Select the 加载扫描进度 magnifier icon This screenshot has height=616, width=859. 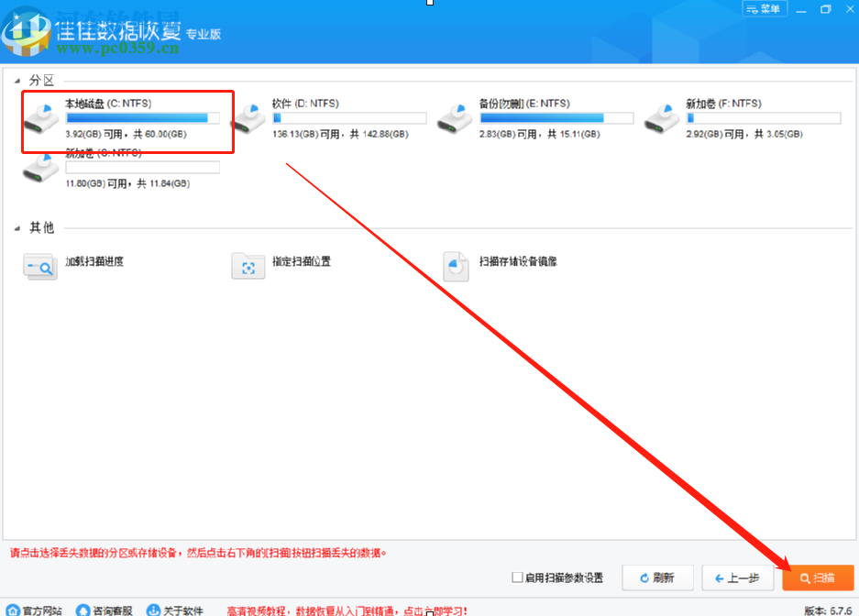(40, 267)
